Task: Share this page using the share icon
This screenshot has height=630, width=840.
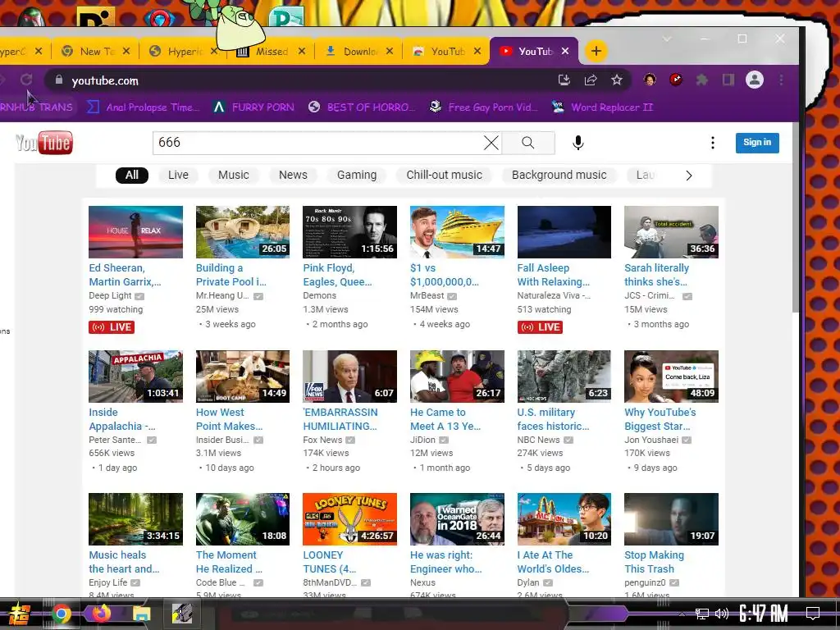Action: coord(591,80)
